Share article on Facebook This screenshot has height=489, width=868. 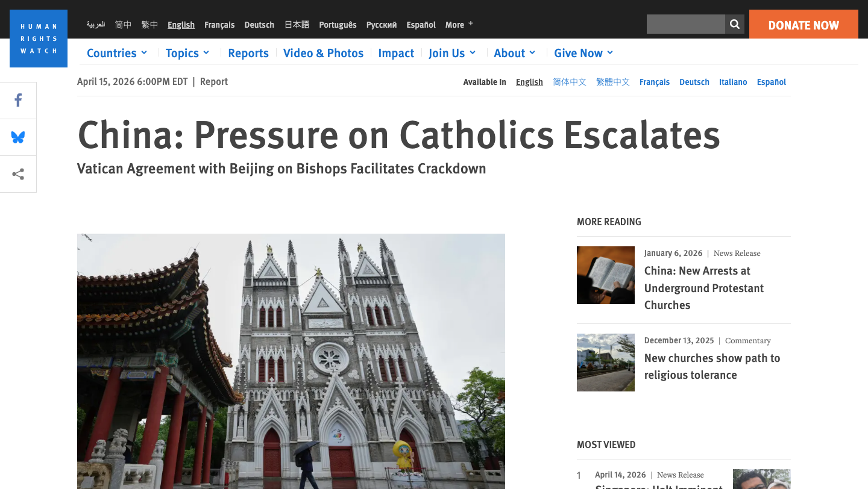point(18,101)
